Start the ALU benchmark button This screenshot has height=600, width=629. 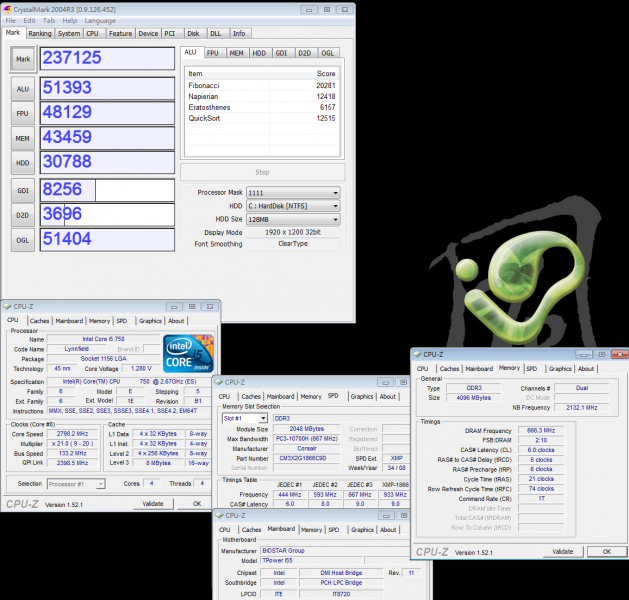(x=21, y=88)
